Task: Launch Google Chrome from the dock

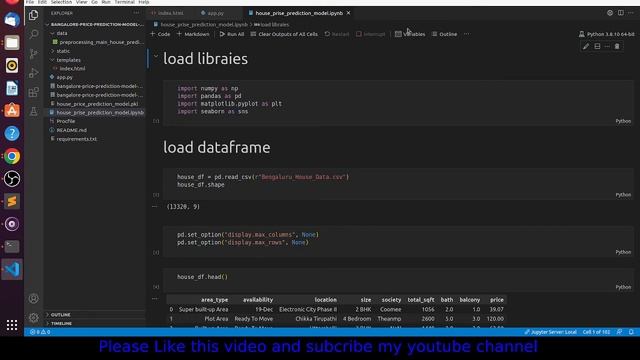Action: pos(12,156)
